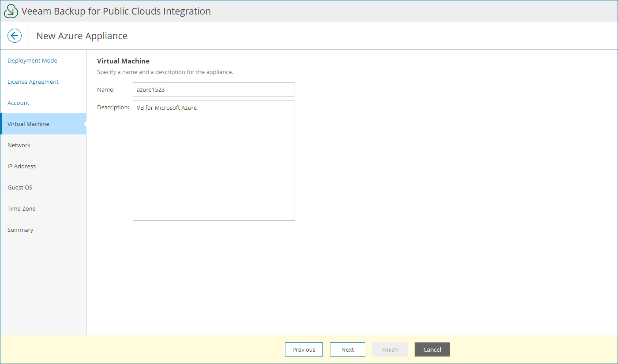The height and width of the screenshot is (364, 618).
Task: Click Next to proceed
Action: (x=347, y=349)
